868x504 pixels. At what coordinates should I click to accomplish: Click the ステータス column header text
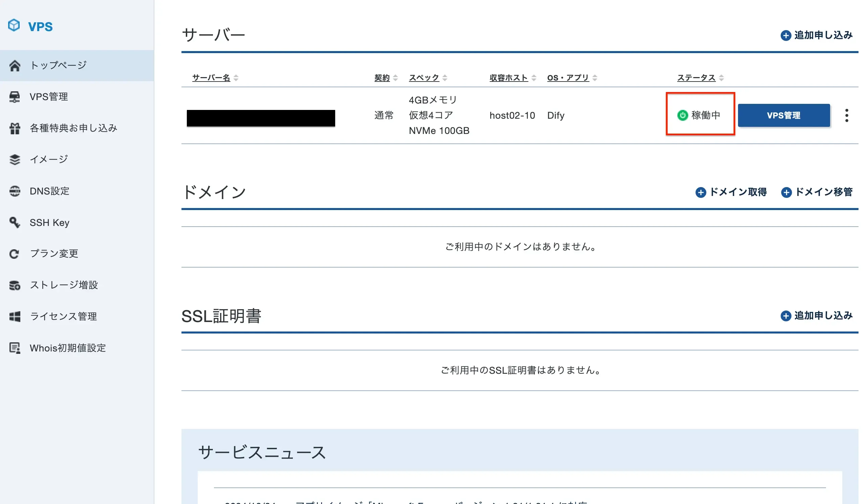pyautogui.click(x=696, y=78)
